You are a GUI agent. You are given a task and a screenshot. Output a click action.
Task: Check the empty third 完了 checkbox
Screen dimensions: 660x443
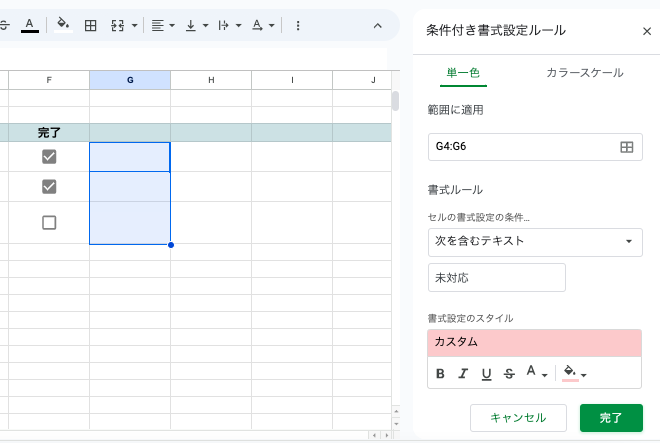pos(49,222)
